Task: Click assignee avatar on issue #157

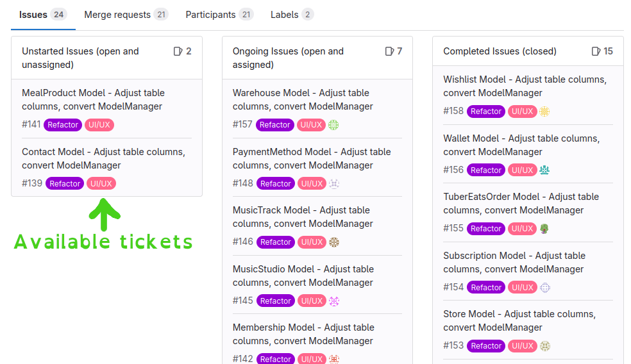Action: 333,125
